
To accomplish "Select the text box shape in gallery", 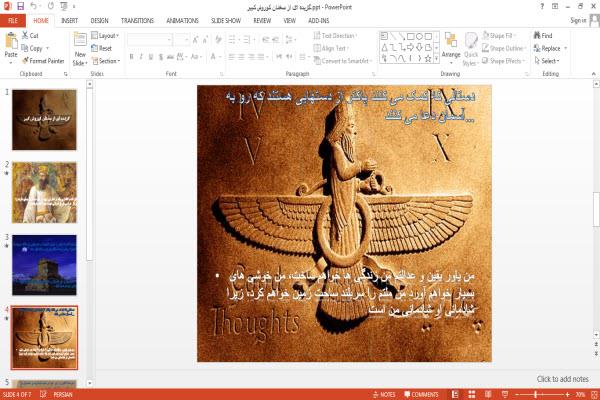I will 384,36.
